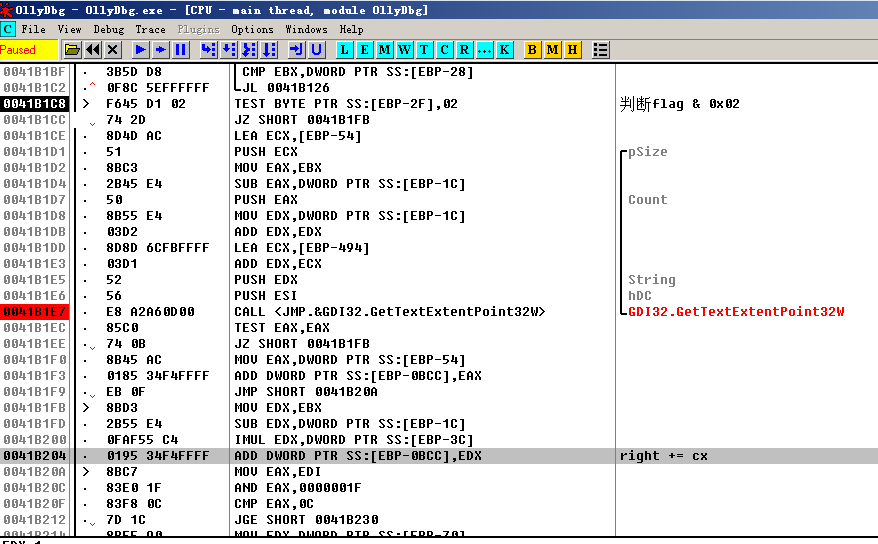Click the JGE SHORT 0041B230 instruction
Screen dimensions: 878x544
[x=306, y=520]
